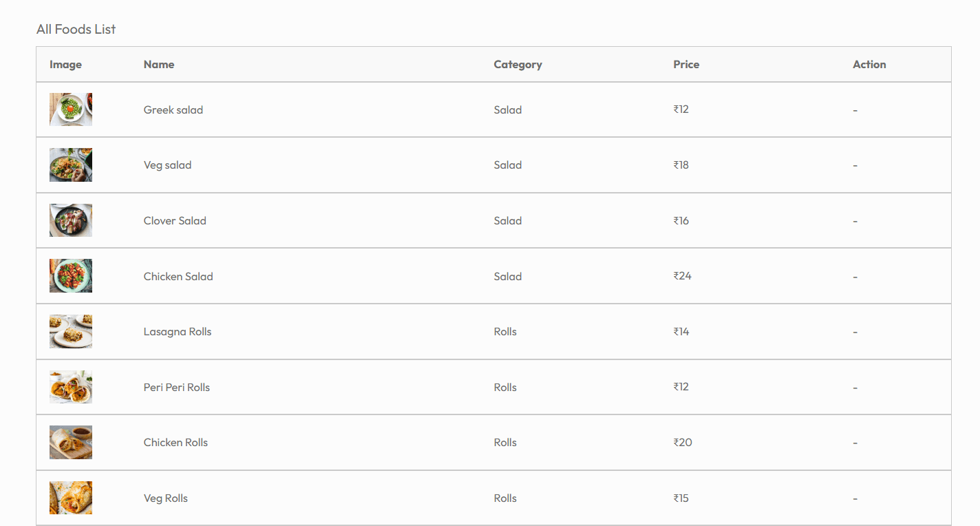Image resolution: width=980 pixels, height=526 pixels.
Task: Click the Chicken Salad food thumbnail
Action: click(x=71, y=276)
